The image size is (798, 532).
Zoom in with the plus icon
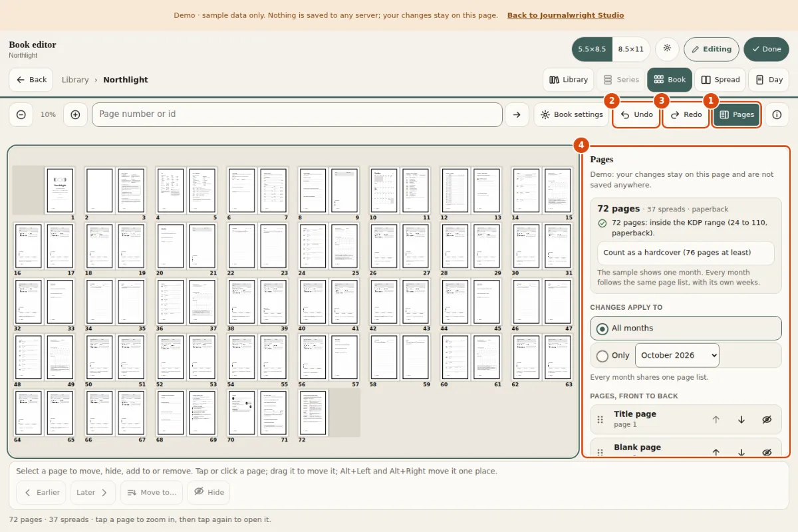75,114
